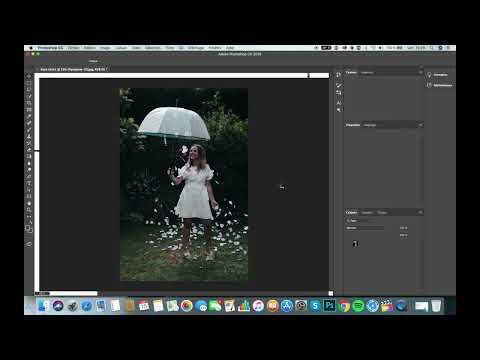Switch to the Tracés tab
Screen dimensions: 480x360
(x=382, y=212)
